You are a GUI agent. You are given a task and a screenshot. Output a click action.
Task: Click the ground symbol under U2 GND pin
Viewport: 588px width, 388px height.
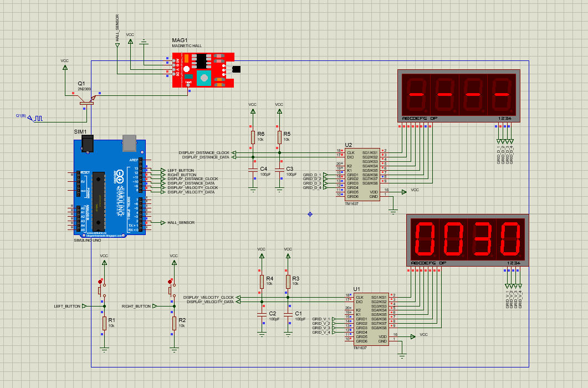tap(393, 212)
